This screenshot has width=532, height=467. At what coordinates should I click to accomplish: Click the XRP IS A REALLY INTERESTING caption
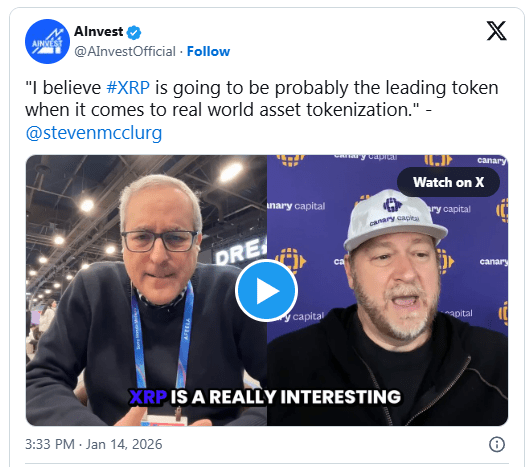[265, 397]
